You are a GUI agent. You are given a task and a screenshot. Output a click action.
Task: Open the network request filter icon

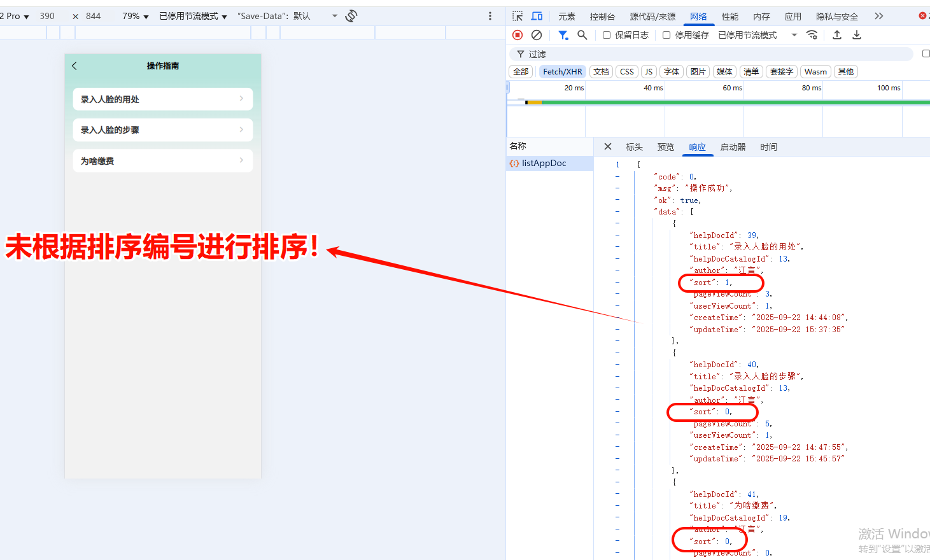[563, 35]
